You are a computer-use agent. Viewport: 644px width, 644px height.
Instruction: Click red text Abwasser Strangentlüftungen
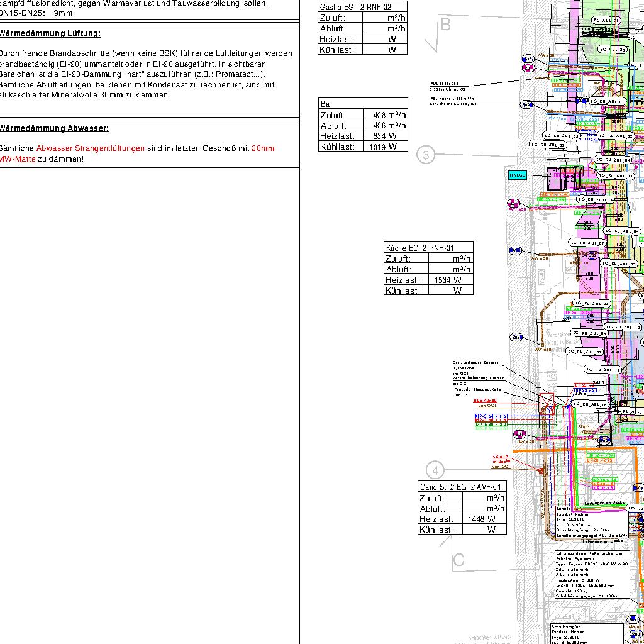91,148
